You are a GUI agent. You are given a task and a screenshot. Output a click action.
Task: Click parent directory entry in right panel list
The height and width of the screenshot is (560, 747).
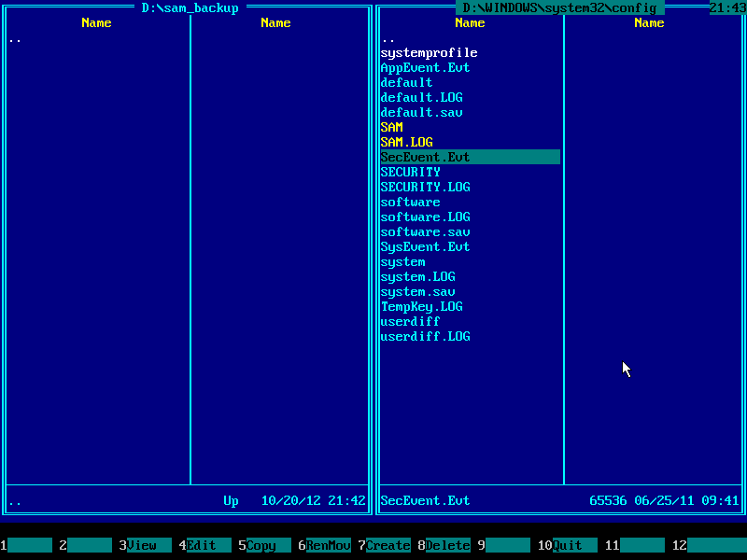pos(388,39)
